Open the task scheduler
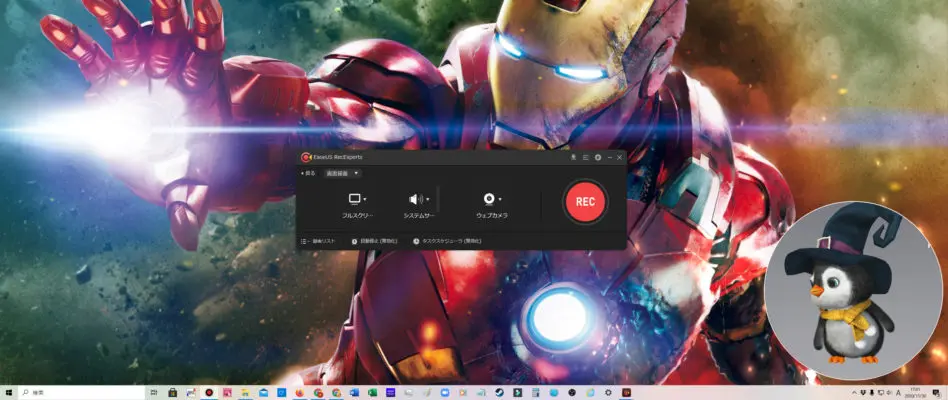 click(x=447, y=241)
